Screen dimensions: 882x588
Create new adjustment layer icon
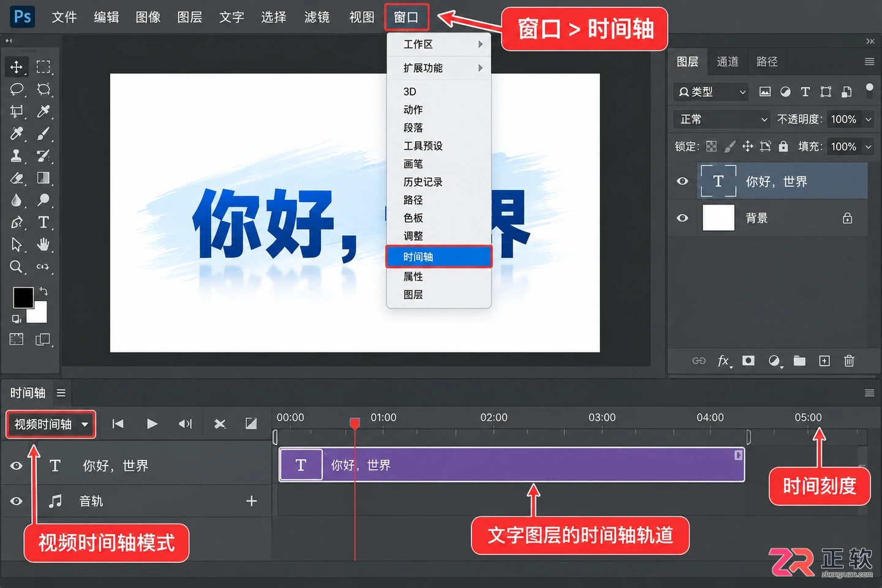(775, 361)
